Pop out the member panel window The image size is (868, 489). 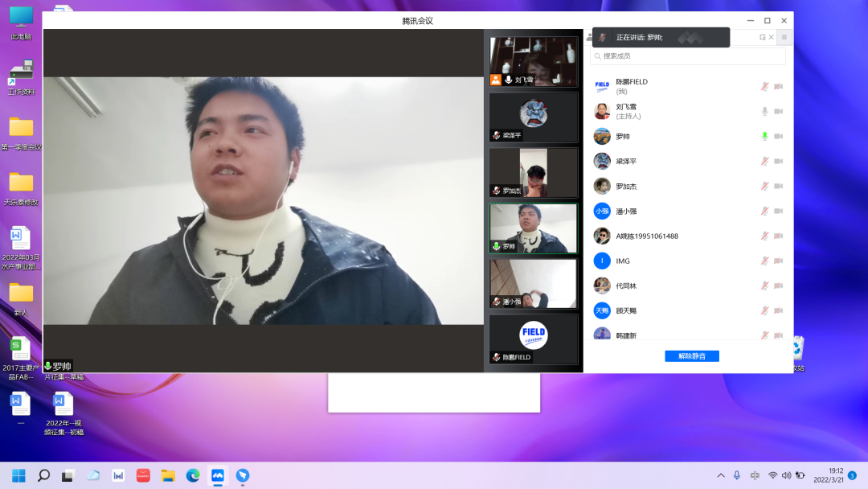pyautogui.click(x=762, y=37)
